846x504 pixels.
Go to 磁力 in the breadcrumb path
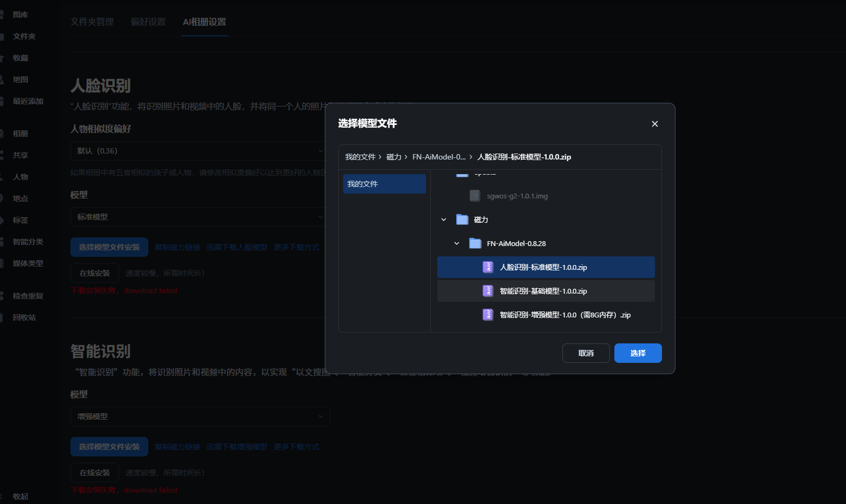point(394,157)
